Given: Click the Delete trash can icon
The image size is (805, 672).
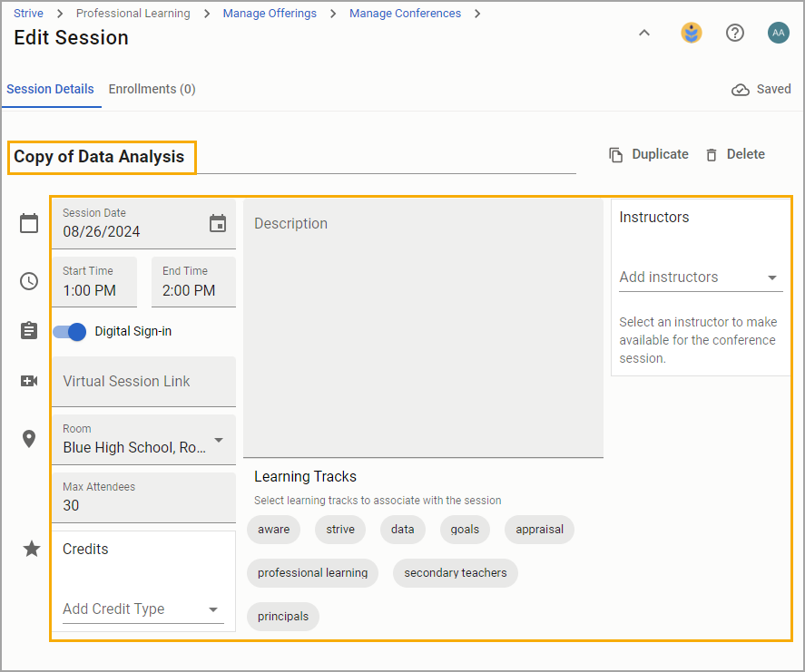Looking at the screenshot, I should (711, 154).
